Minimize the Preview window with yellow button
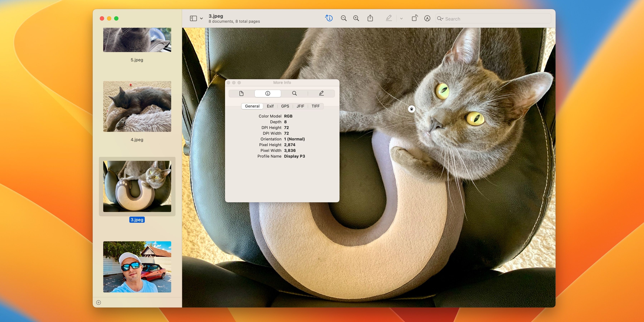The image size is (644, 322). point(109,18)
